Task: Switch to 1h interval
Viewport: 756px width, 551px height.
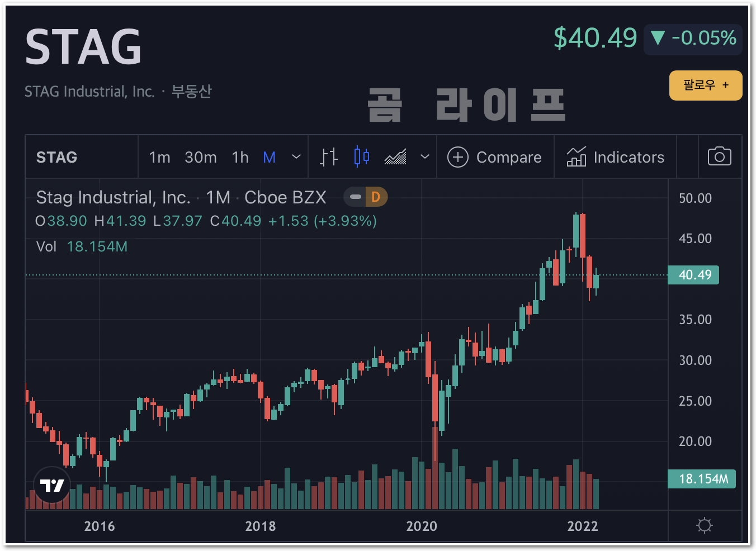Action: 240,158
